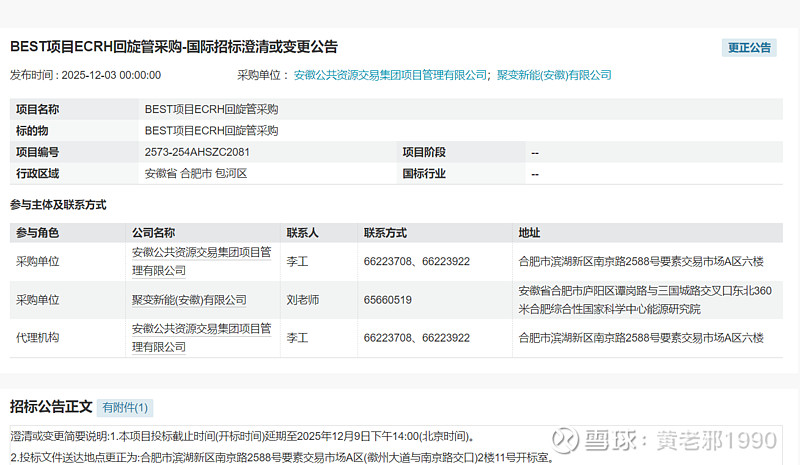Select contact 刘老师

[x=303, y=300]
